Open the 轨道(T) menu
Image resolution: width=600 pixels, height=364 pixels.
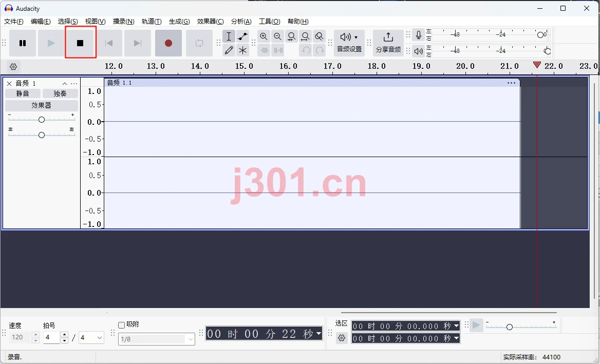click(x=152, y=22)
